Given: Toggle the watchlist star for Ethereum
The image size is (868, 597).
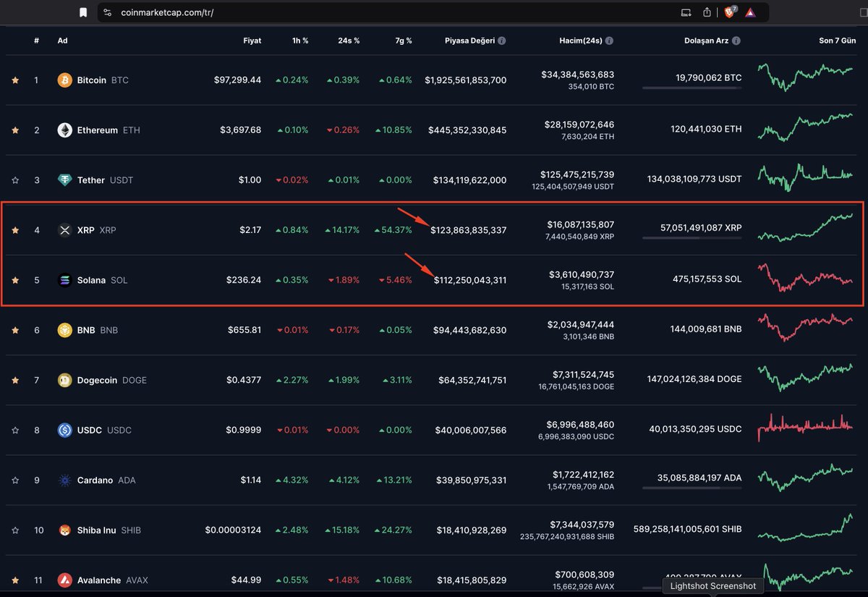Looking at the screenshot, I should [15, 130].
